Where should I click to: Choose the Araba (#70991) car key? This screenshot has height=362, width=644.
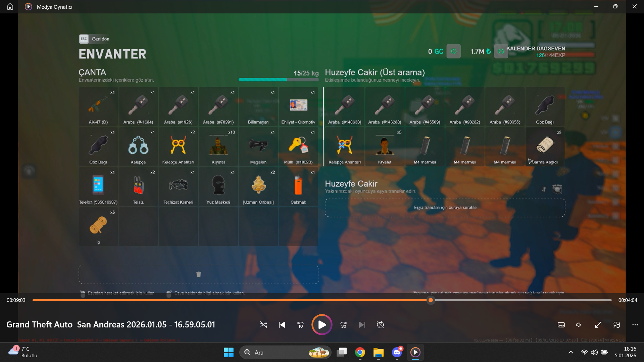point(218,107)
